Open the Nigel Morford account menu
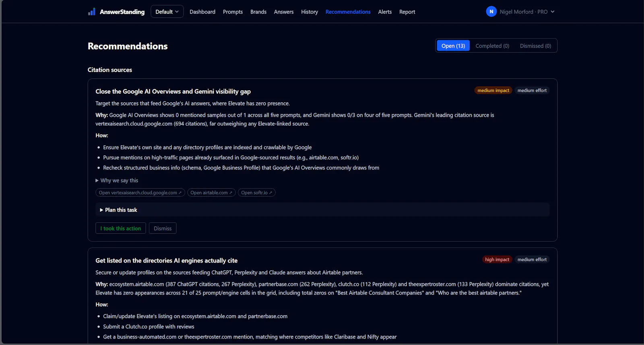Viewport: 644px width, 345px height. (527, 12)
